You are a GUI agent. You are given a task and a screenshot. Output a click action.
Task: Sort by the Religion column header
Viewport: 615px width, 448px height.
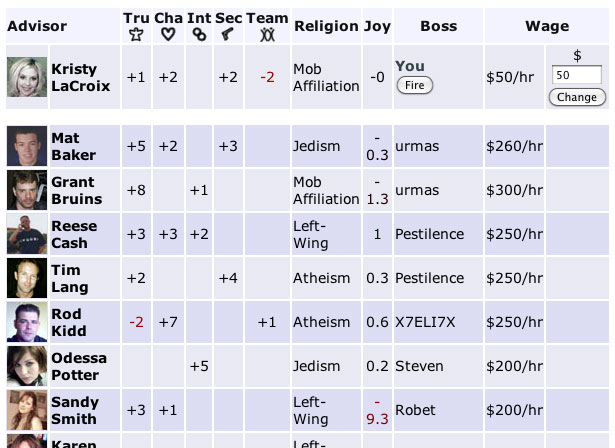pos(326,26)
